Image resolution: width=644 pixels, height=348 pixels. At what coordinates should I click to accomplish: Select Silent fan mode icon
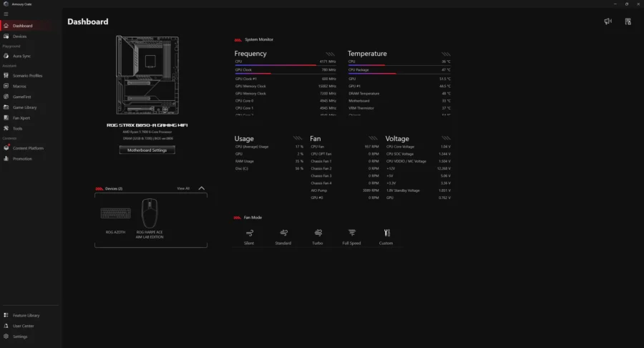coord(249,233)
